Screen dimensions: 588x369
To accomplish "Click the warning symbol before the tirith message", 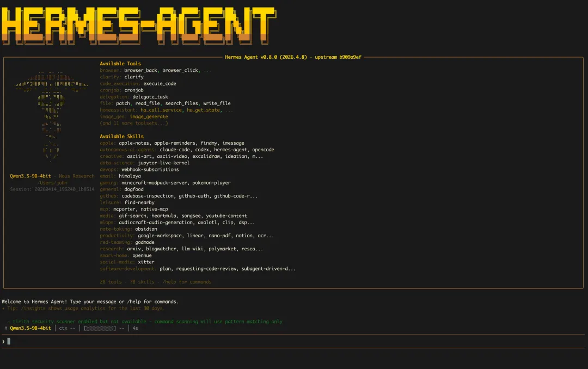I will (x=9, y=322).
